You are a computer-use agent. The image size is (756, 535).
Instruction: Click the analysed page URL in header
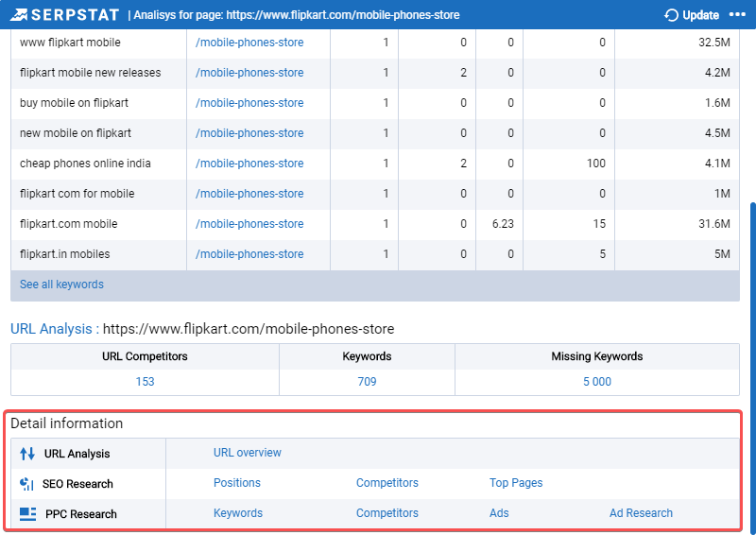[343, 15]
